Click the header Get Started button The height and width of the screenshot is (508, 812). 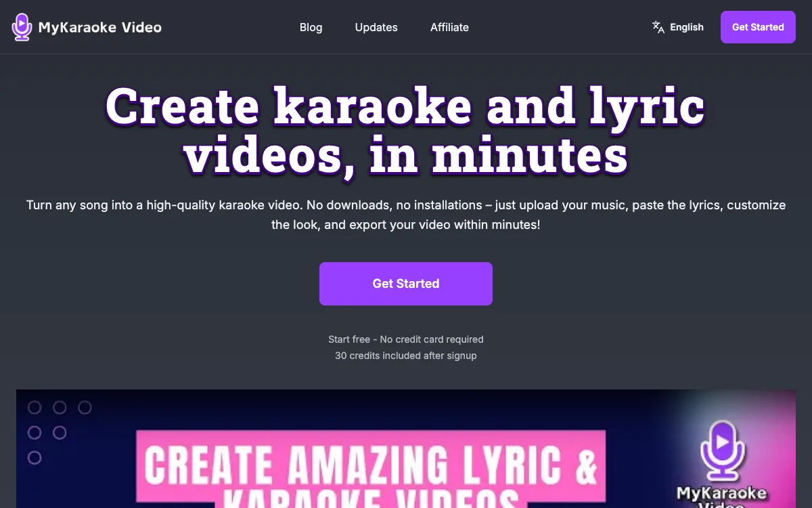(x=758, y=27)
